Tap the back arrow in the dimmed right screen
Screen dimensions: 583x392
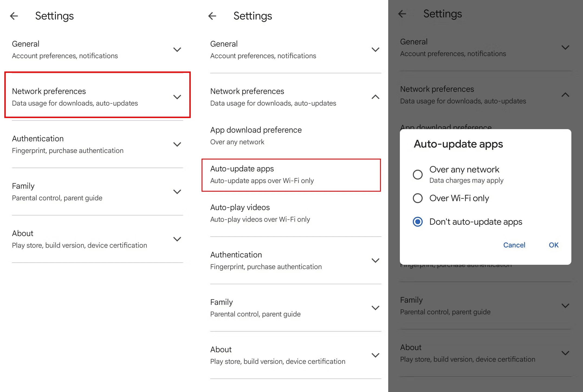point(402,14)
